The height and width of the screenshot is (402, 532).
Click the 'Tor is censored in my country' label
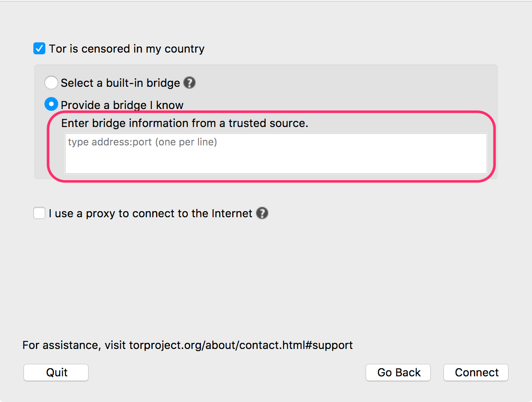tap(127, 49)
